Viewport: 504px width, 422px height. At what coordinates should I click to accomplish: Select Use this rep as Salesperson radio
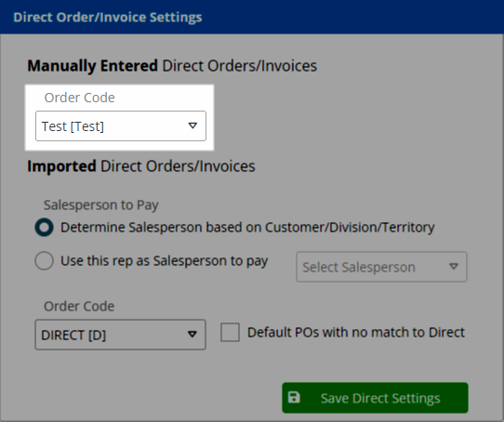pos(44,260)
